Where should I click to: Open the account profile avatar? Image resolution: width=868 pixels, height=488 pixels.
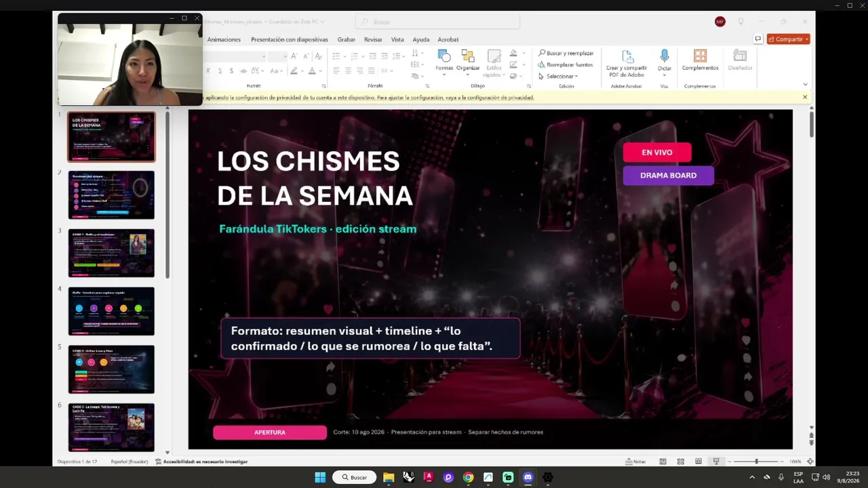[x=720, y=22]
